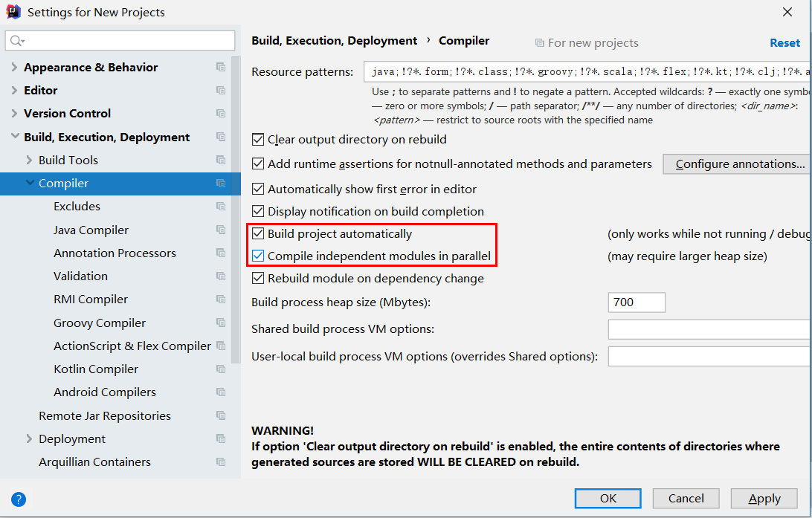
Task: Click the Build process heap size field
Action: (x=636, y=302)
